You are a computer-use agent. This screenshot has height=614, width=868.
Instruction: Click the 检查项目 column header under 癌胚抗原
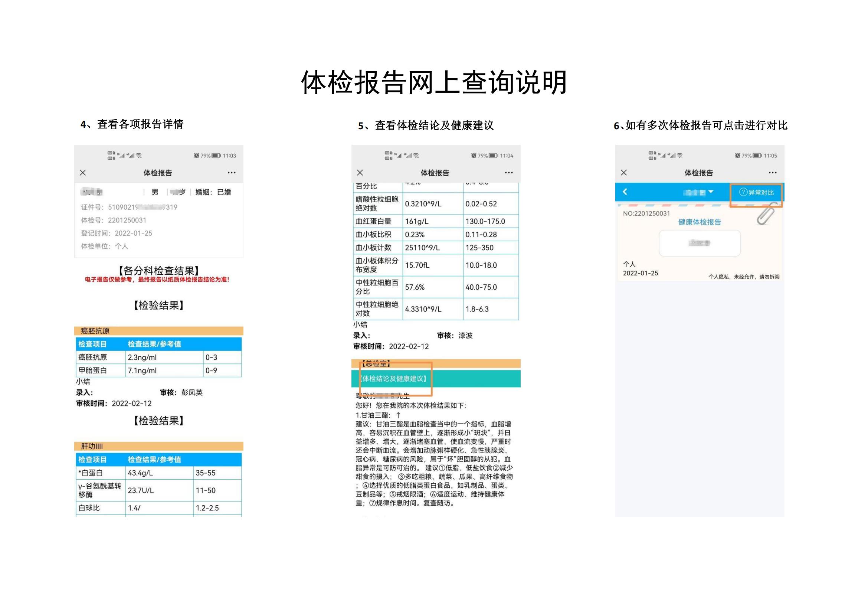pos(93,344)
